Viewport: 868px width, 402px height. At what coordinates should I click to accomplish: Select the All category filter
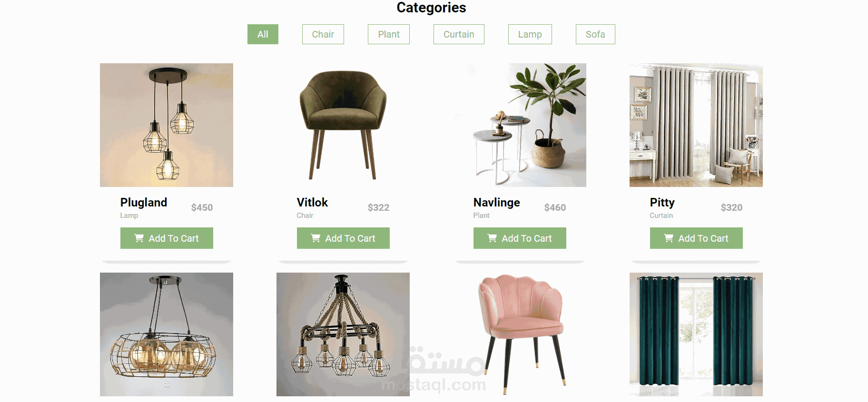point(263,34)
